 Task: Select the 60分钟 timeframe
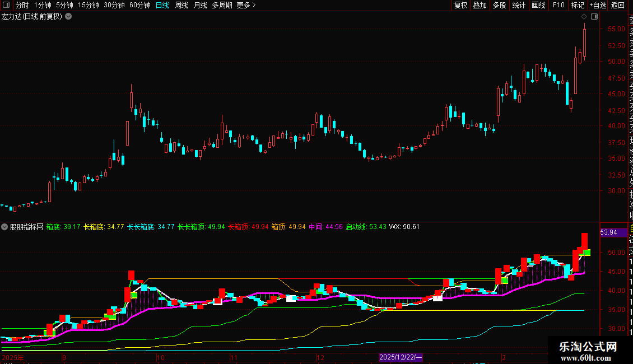click(139, 5)
